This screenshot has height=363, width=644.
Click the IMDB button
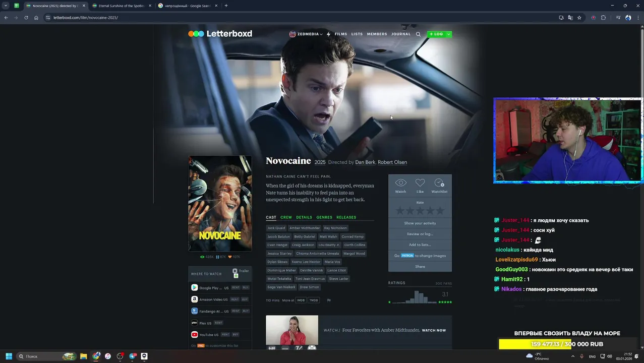[x=301, y=300]
